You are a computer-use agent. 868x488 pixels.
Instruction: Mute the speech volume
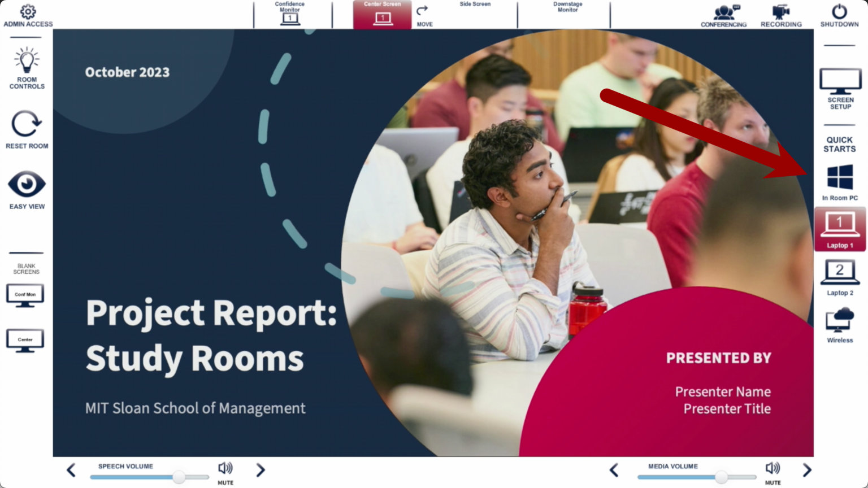click(225, 472)
